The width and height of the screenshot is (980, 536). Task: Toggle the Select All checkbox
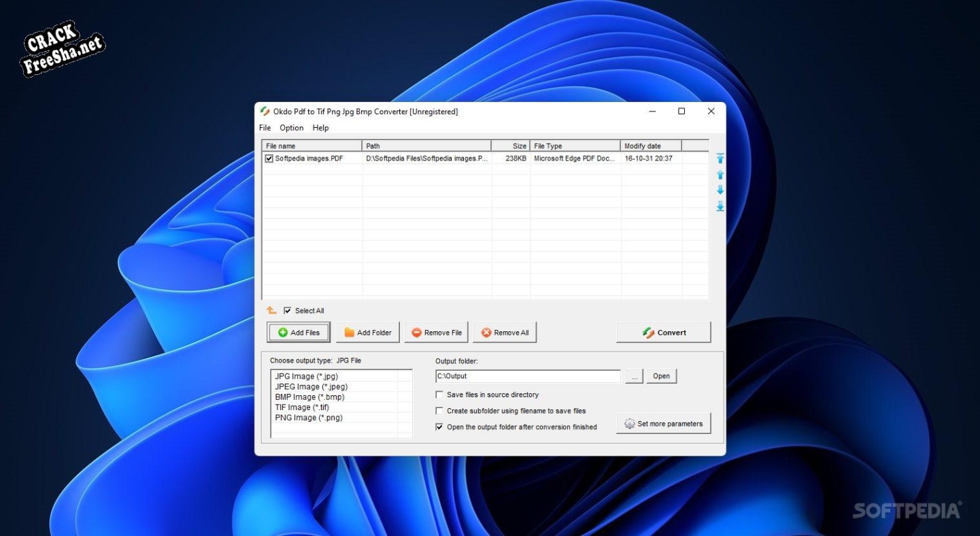(288, 311)
